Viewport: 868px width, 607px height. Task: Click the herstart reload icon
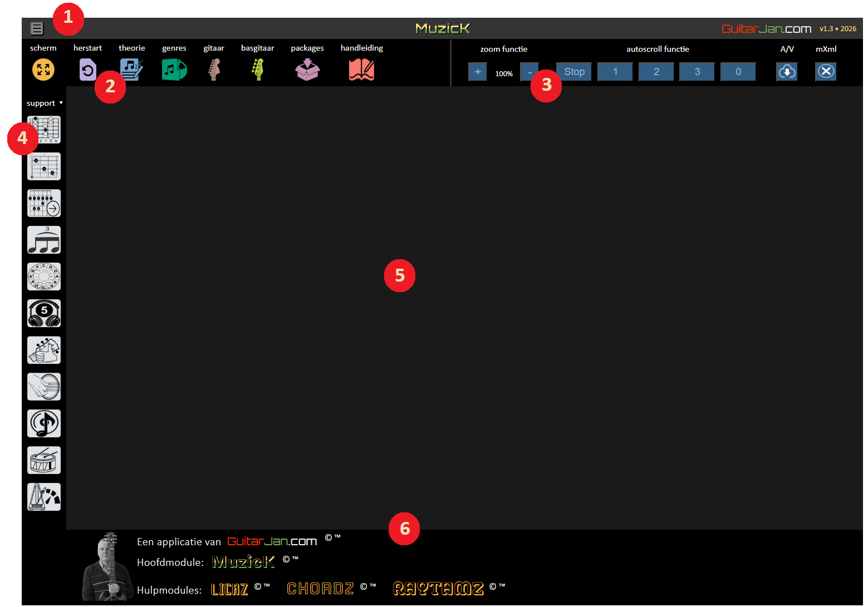click(x=87, y=70)
